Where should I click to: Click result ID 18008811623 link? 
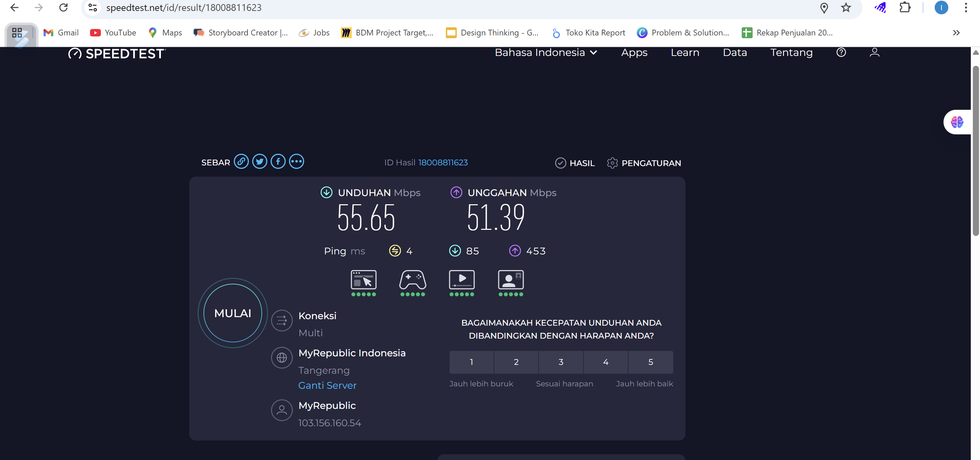point(443,162)
